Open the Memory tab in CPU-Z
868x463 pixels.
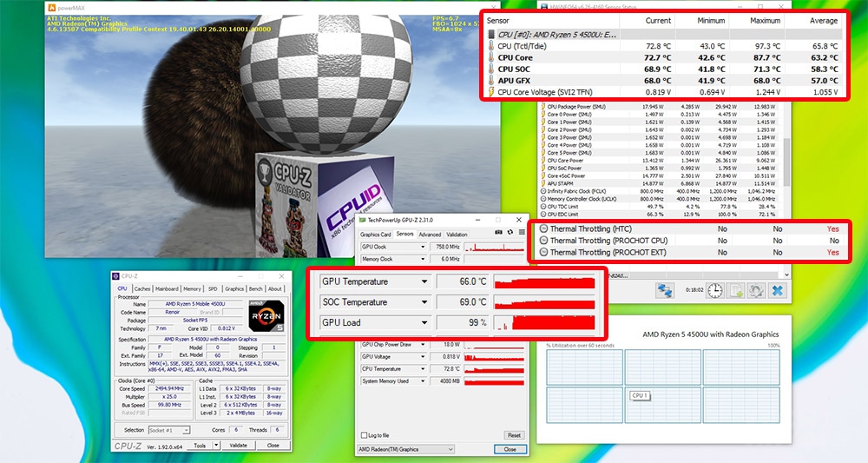192,289
